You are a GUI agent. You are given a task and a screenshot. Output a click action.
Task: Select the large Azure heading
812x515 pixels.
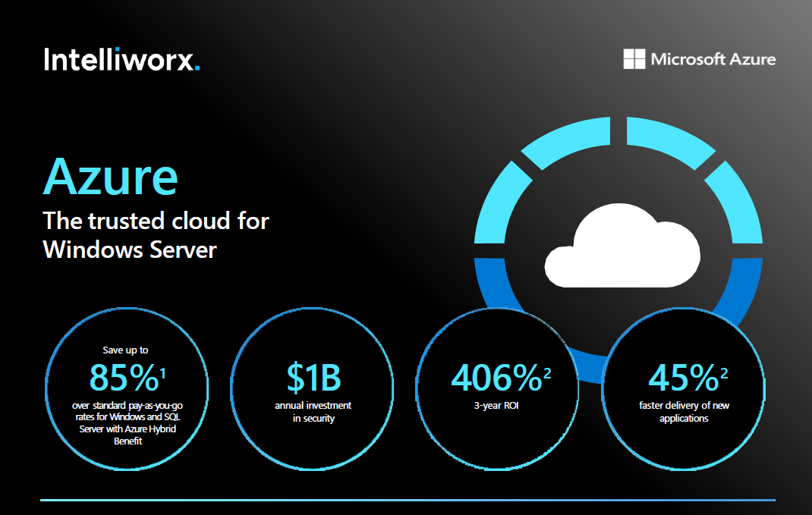[x=110, y=177]
